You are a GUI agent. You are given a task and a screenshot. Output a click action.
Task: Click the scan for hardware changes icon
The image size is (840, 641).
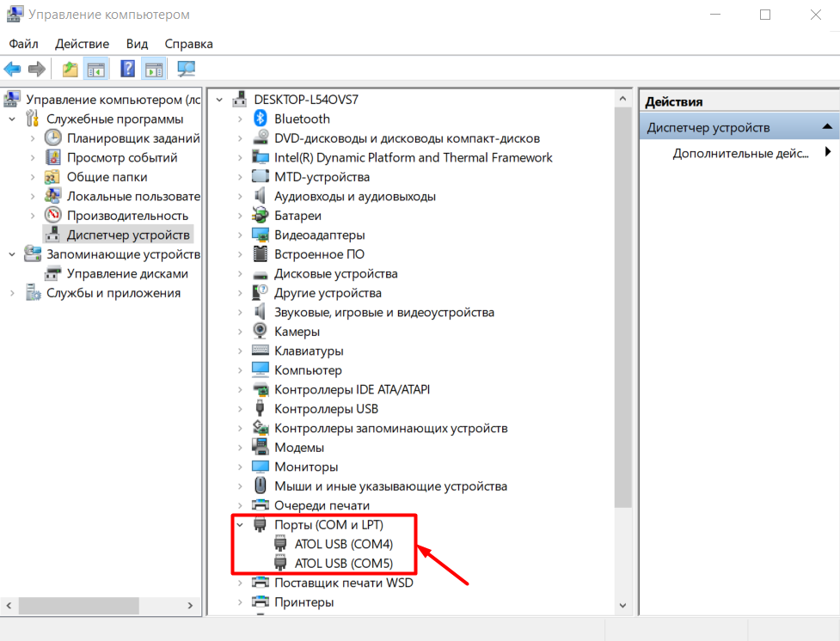coord(186,69)
